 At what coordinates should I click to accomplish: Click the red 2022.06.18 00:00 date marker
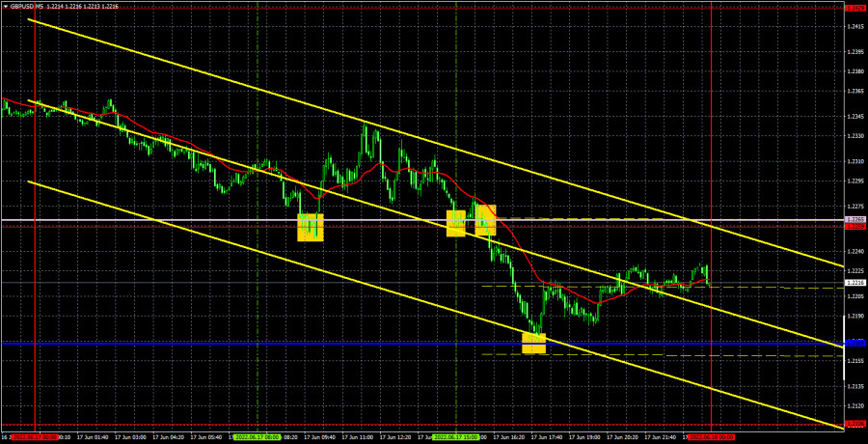[712, 438]
